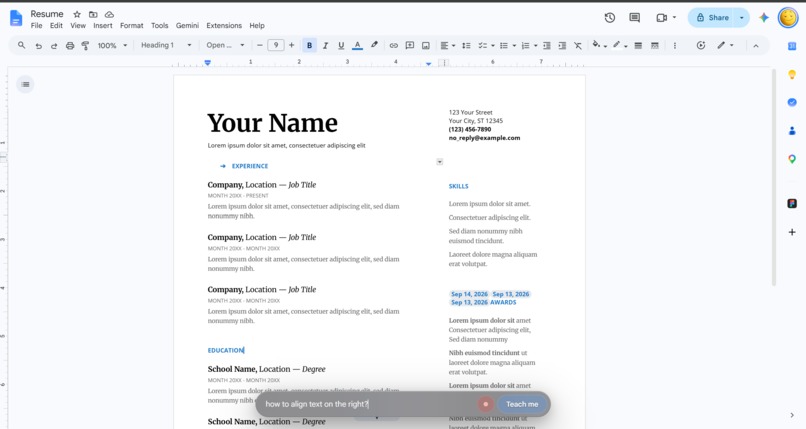Open the font family dropdown
This screenshot has height=429, width=806.
(225, 45)
